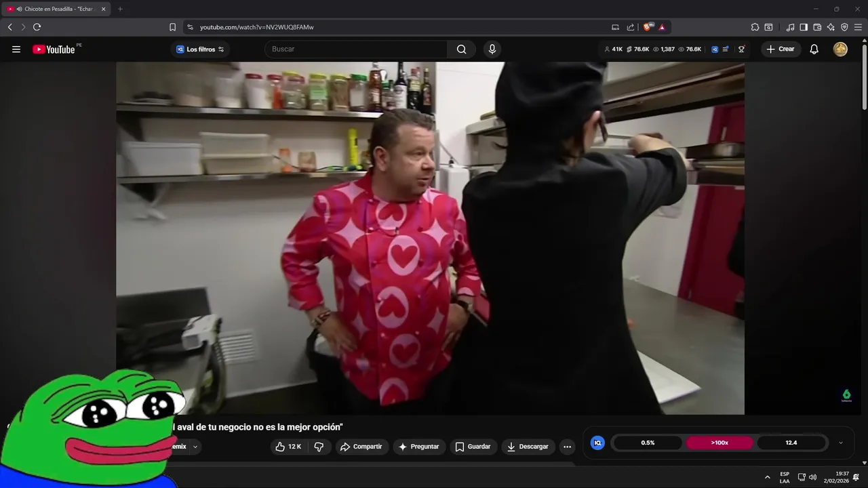Expand the Remix dropdown chevron
This screenshot has height=488, width=868.
pos(195,447)
